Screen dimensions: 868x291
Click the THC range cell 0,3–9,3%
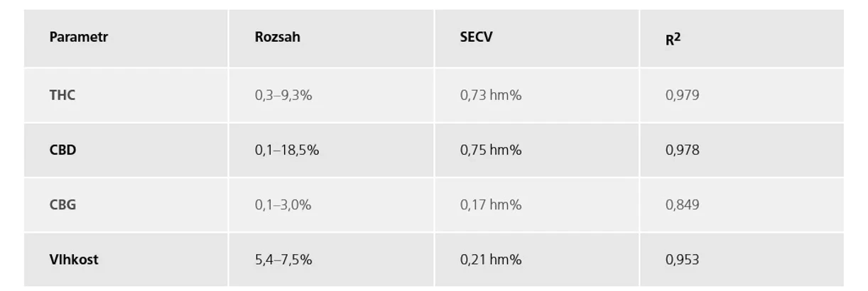click(283, 95)
